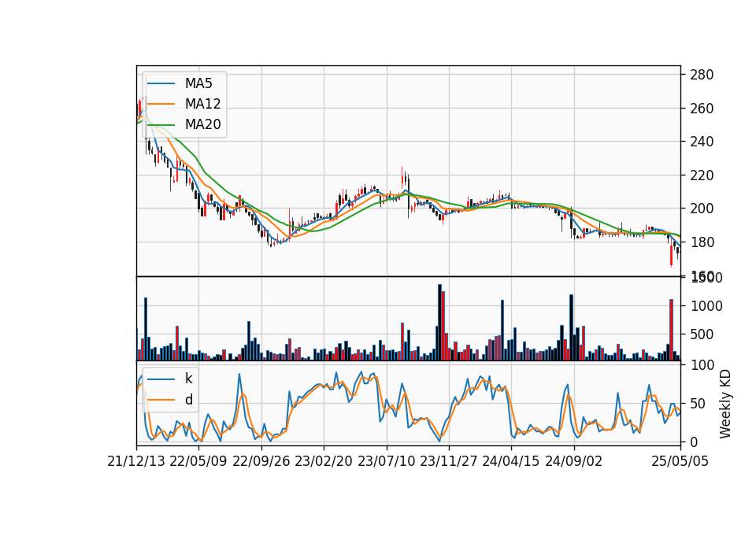
Task: Click the green MA20 legend line sample
Action: 161,125
